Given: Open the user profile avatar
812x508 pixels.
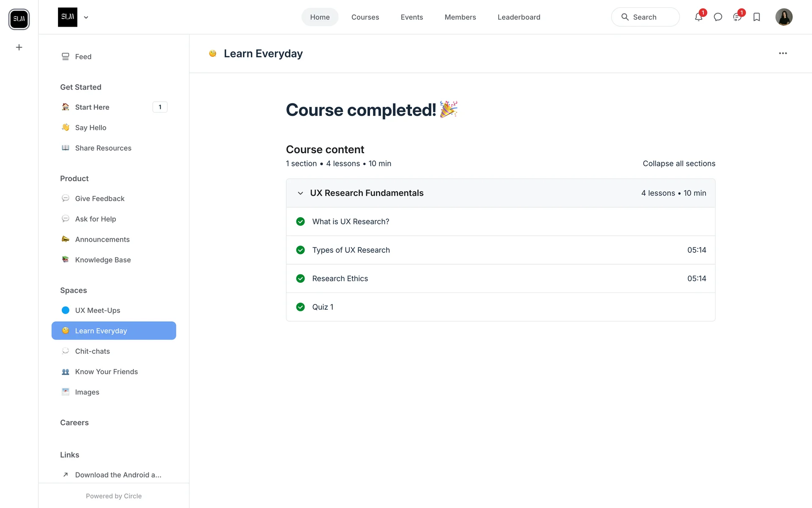Looking at the screenshot, I should tap(784, 17).
